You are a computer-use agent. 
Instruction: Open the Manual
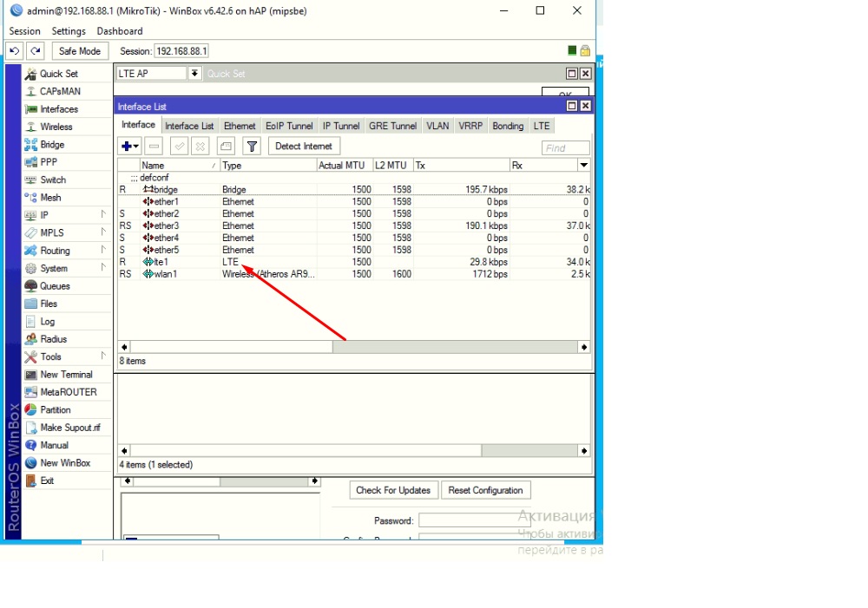tap(54, 445)
